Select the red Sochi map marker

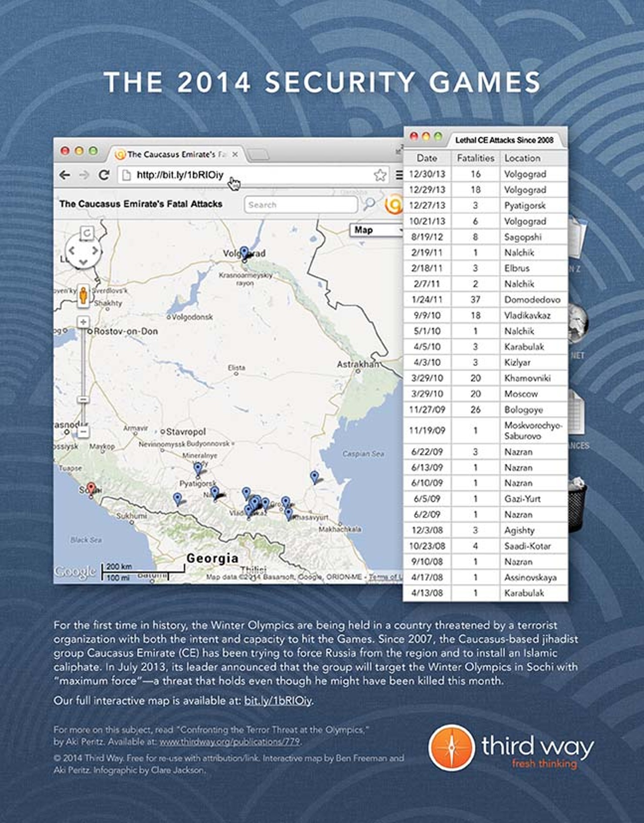pyautogui.click(x=91, y=489)
